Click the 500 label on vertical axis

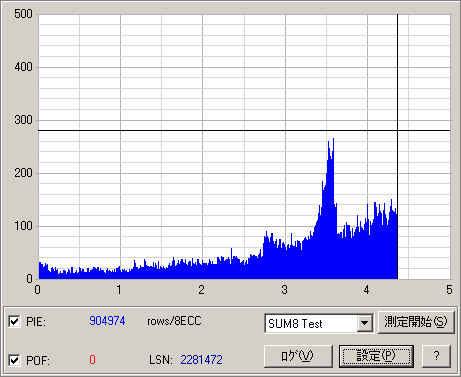23,14
